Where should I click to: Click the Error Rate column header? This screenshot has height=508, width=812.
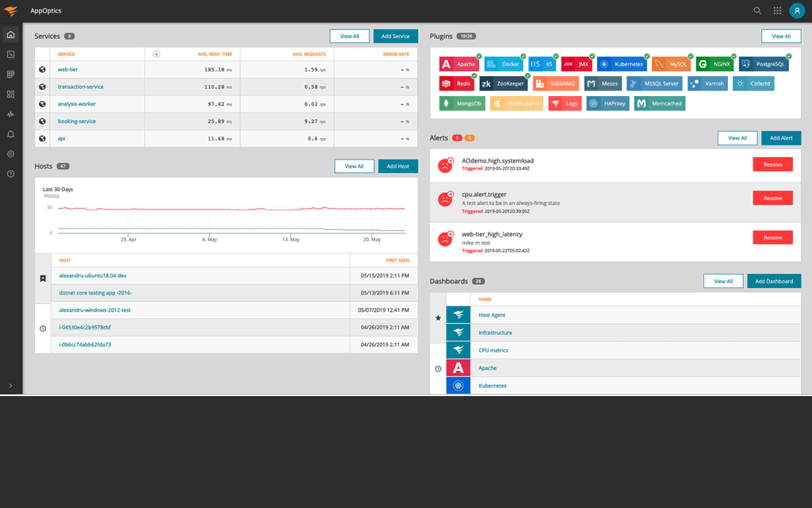pyautogui.click(x=396, y=54)
